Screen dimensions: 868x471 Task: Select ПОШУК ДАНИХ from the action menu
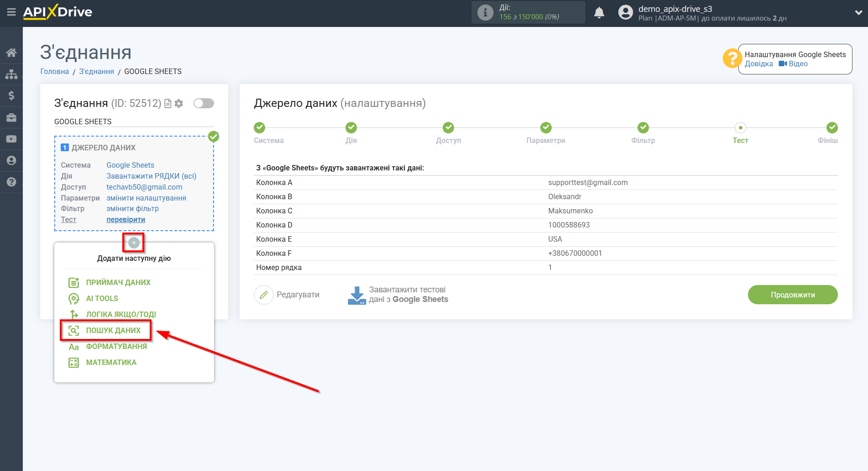pos(113,330)
